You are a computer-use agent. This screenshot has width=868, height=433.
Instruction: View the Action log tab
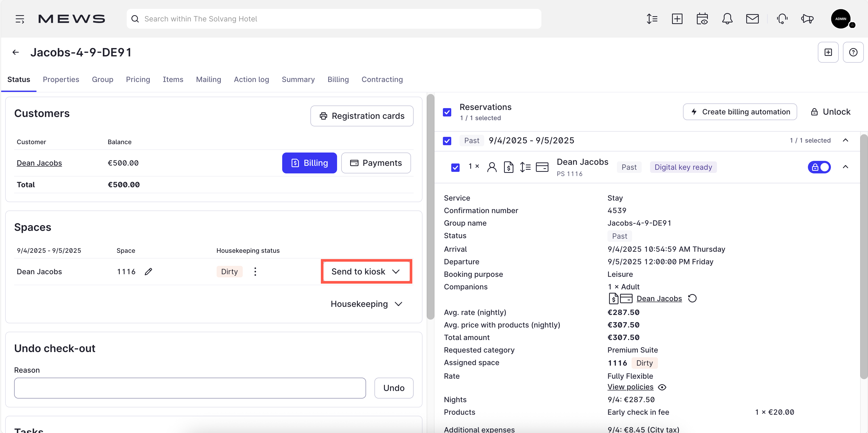click(x=251, y=79)
